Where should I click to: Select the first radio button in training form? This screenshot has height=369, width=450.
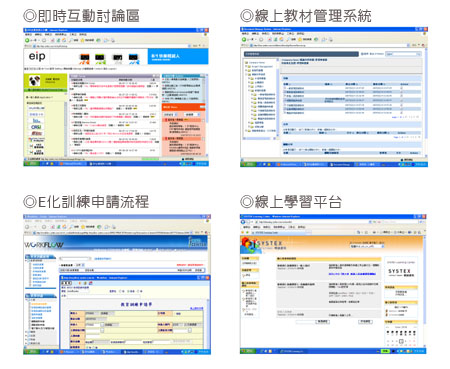[x=120, y=291]
